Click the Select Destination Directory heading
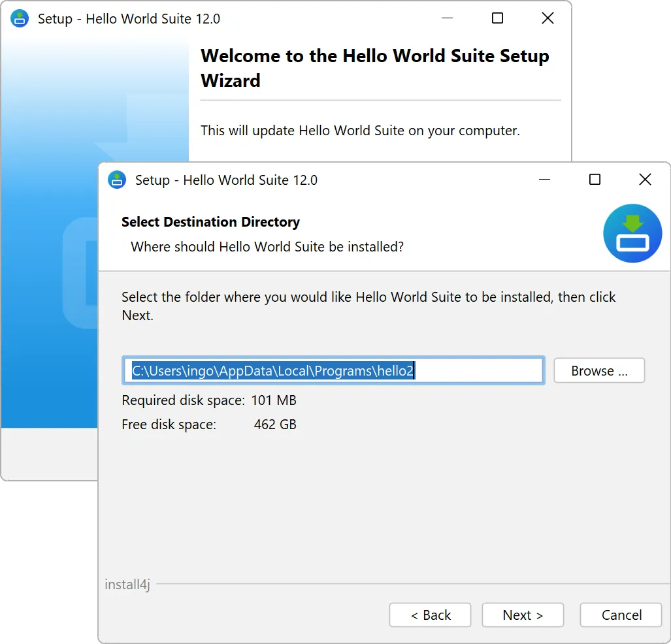Viewport: 671px width, 644px height. point(210,221)
